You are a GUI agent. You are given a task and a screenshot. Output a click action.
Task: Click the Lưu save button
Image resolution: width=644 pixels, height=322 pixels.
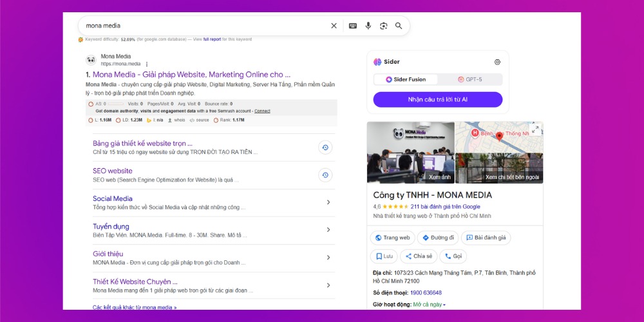click(x=384, y=256)
